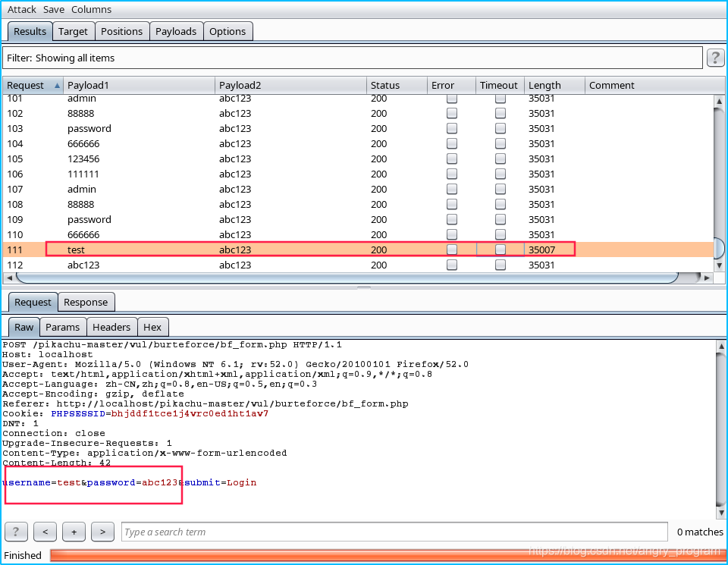Click results table scroll left arrow
The width and height of the screenshot is (728, 565).
pyautogui.click(x=9, y=278)
